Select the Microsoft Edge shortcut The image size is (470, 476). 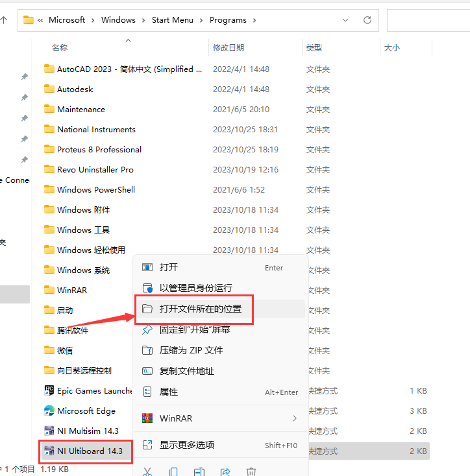click(x=80, y=411)
